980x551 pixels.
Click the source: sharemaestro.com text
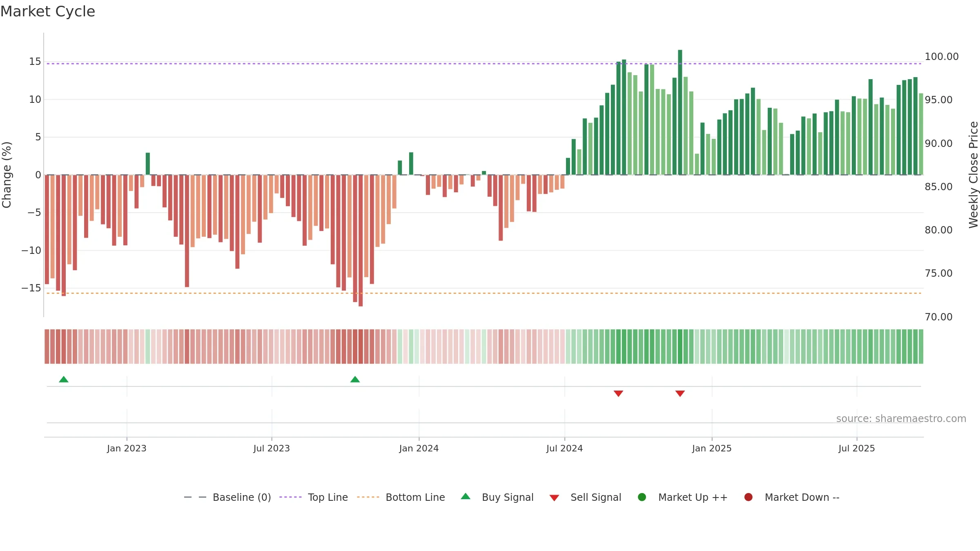click(901, 419)
